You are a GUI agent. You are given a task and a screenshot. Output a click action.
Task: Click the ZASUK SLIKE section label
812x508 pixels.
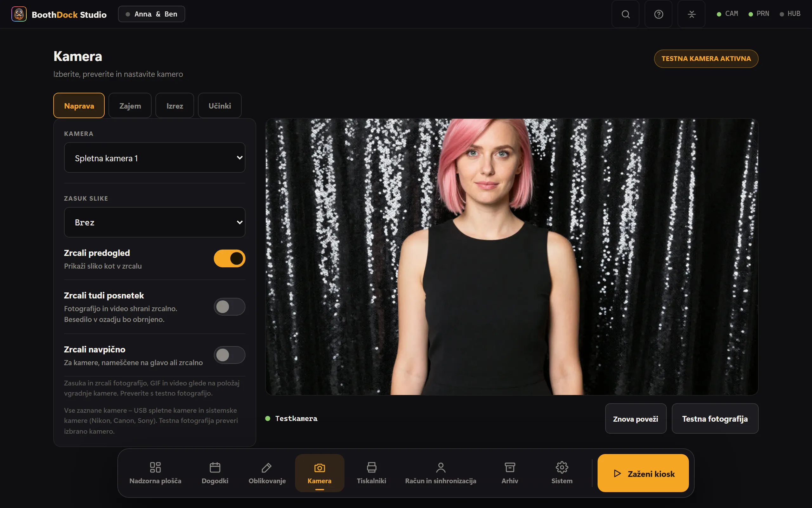(86, 198)
